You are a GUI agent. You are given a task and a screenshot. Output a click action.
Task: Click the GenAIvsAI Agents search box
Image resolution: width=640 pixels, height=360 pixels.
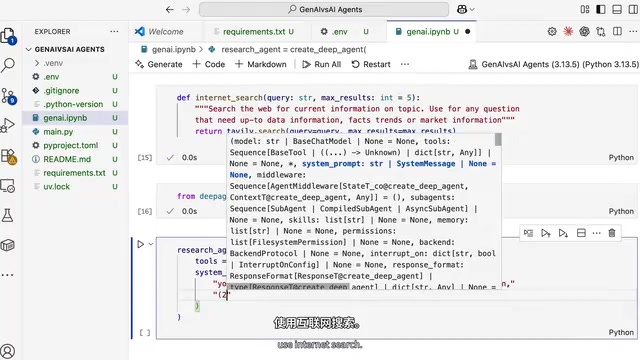(324, 9)
